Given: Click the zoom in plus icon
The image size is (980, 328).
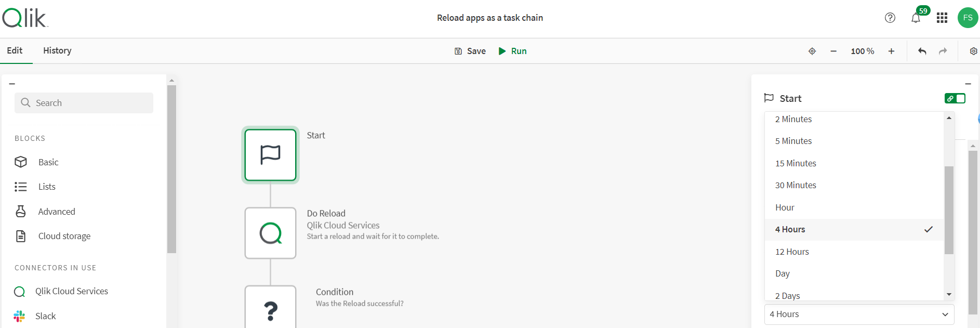Looking at the screenshot, I should click(891, 51).
